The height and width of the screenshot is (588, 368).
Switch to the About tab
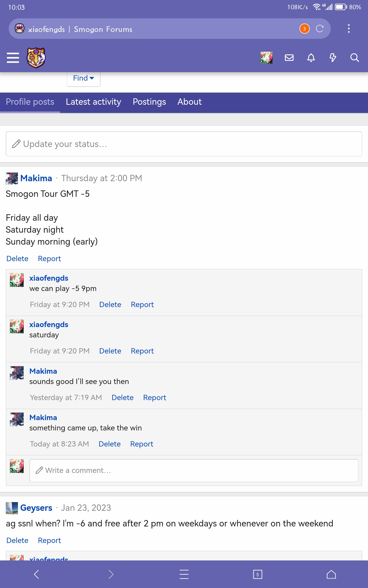click(x=189, y=102)
